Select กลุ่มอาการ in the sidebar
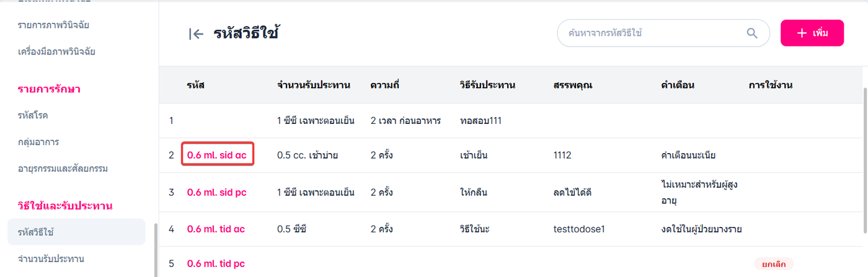This screenshot has width=868, height=277. [38, 142]
